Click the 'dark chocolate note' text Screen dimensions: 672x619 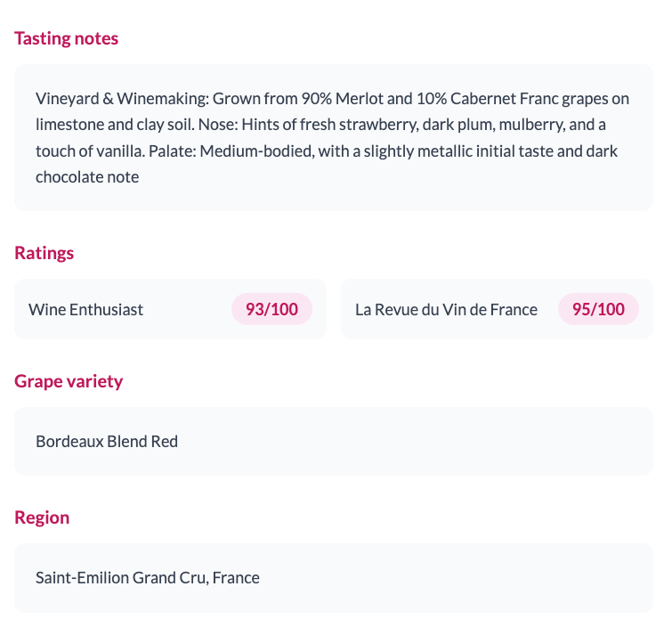(87, 177)
